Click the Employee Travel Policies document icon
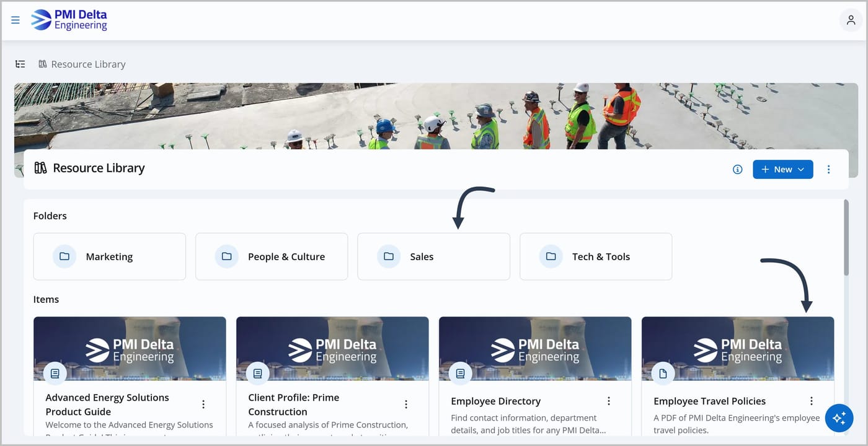Screen dimensions: 868x446 pyautogui.click(x=663, y=374)
